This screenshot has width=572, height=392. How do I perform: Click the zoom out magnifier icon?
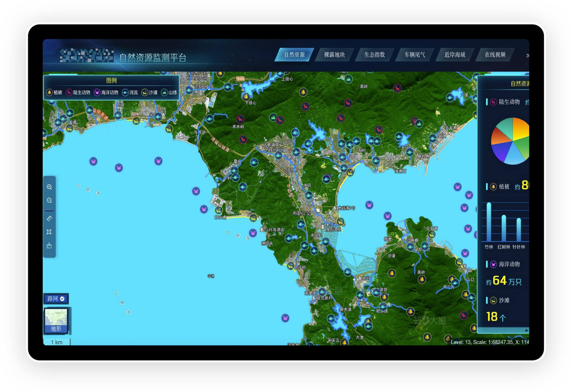tap(49, 200)
